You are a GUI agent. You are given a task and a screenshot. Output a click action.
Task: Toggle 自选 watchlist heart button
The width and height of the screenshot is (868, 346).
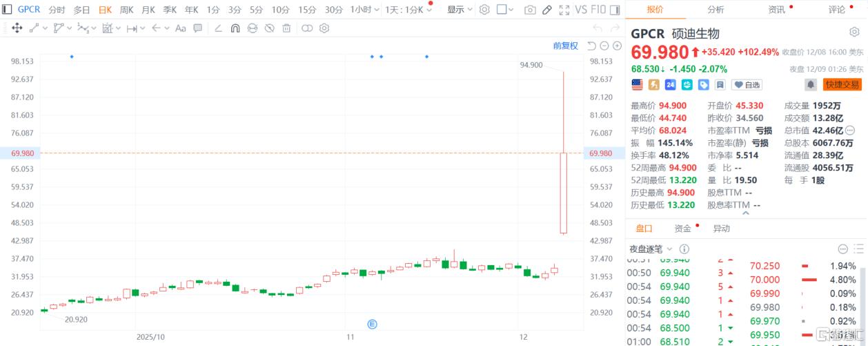click(x=747, y=84)
